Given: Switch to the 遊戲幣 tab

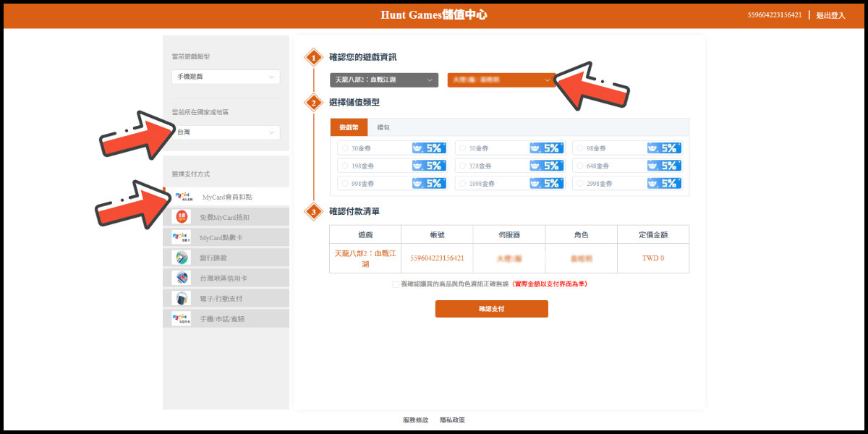Looking at the screenshot, I should pyautogui.click(x=349, y=127).
